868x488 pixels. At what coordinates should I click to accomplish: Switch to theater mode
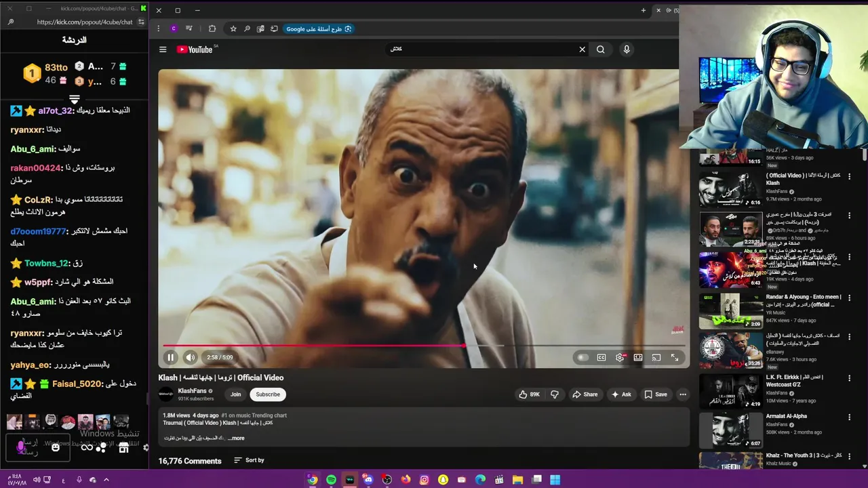coord(638,357)
